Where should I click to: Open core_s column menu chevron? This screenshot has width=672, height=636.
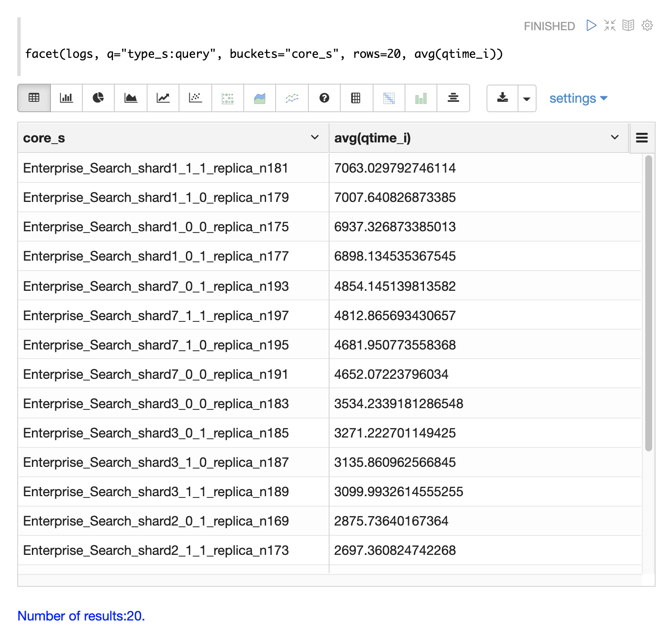pyautogui.click(x=315, y=138)
